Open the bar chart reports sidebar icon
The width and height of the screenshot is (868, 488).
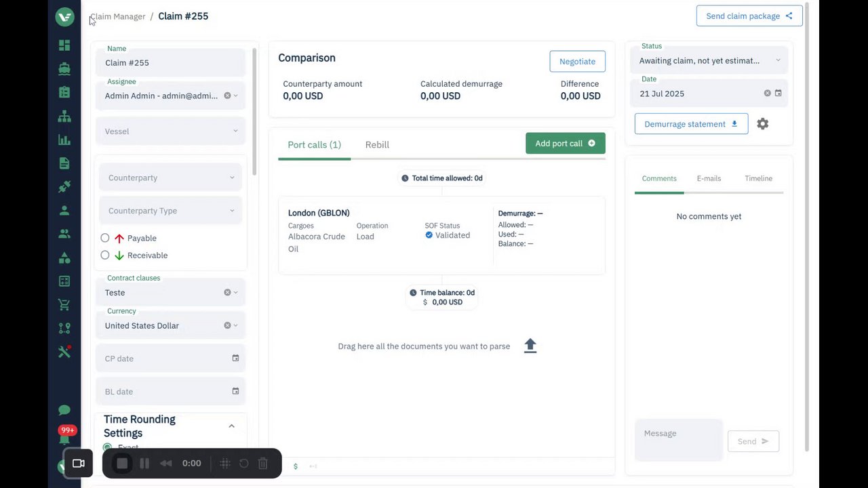(x=64, y=140)
